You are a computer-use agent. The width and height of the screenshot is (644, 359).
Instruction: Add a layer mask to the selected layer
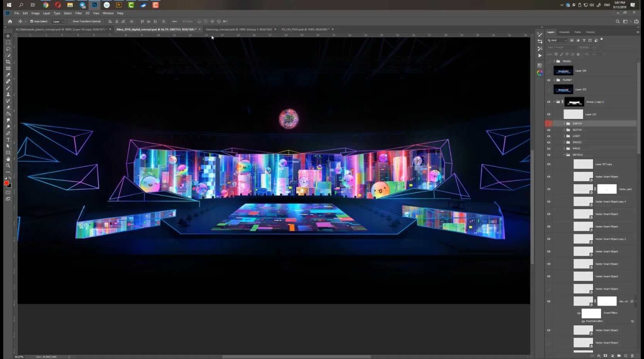click(x=605, y=356)
